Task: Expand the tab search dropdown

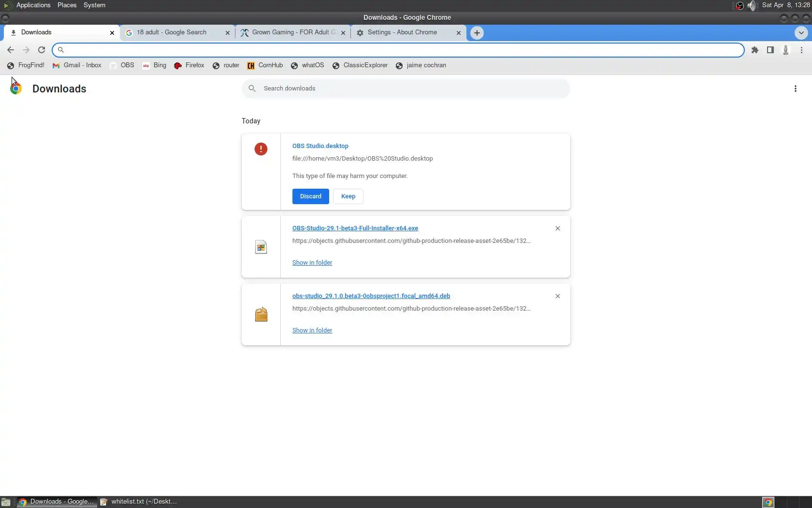Action: 801,33
